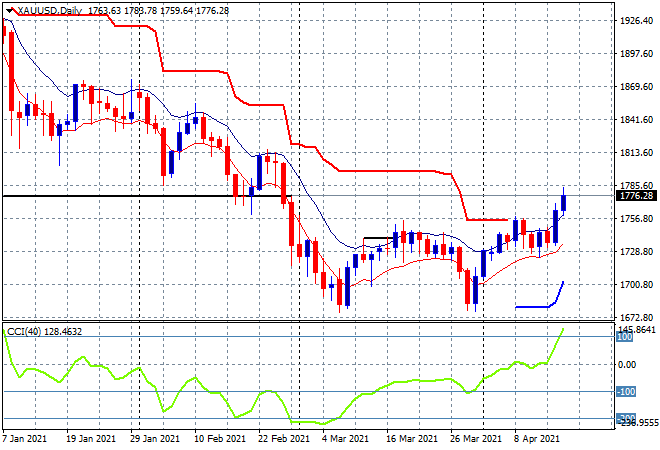Click the 145.8641 CCI scale maximum
This screenshot has width=660, height=450.
[x=637, y=329]
